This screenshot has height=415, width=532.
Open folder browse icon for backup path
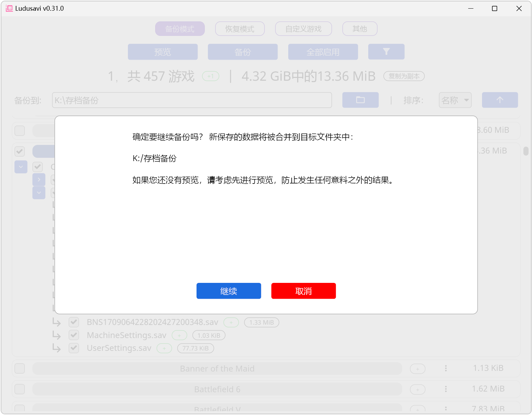[x=360, y=100]
